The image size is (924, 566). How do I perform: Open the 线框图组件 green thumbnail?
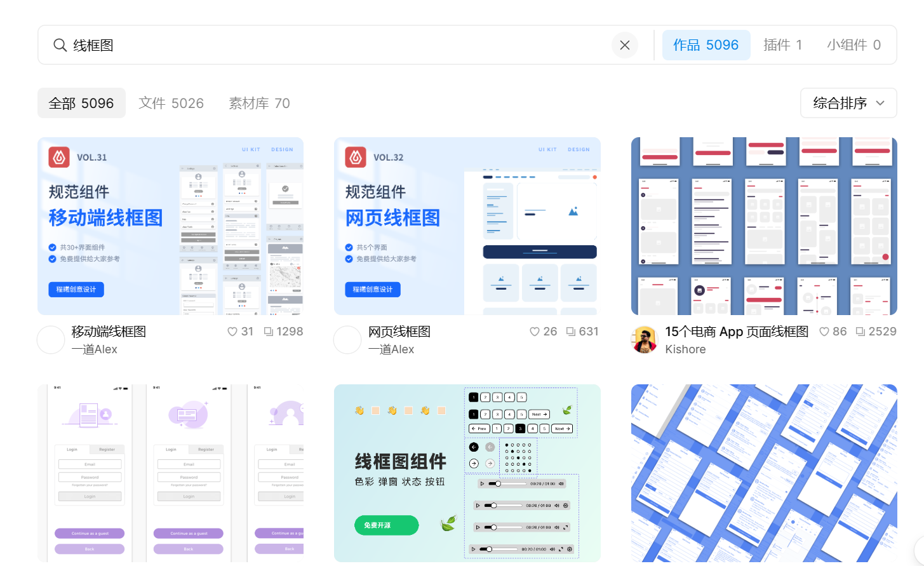pyautogui.click(x=467, y=473)
